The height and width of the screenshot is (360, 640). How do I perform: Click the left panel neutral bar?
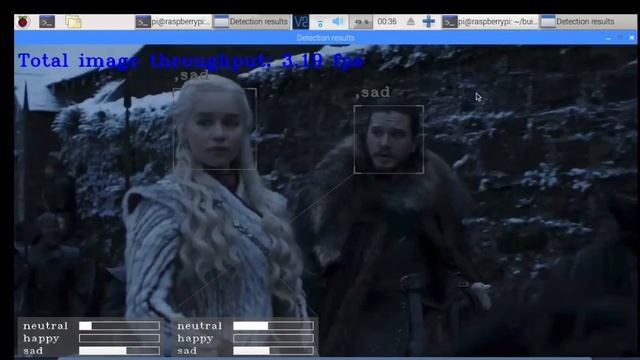(x=119, y=326)
